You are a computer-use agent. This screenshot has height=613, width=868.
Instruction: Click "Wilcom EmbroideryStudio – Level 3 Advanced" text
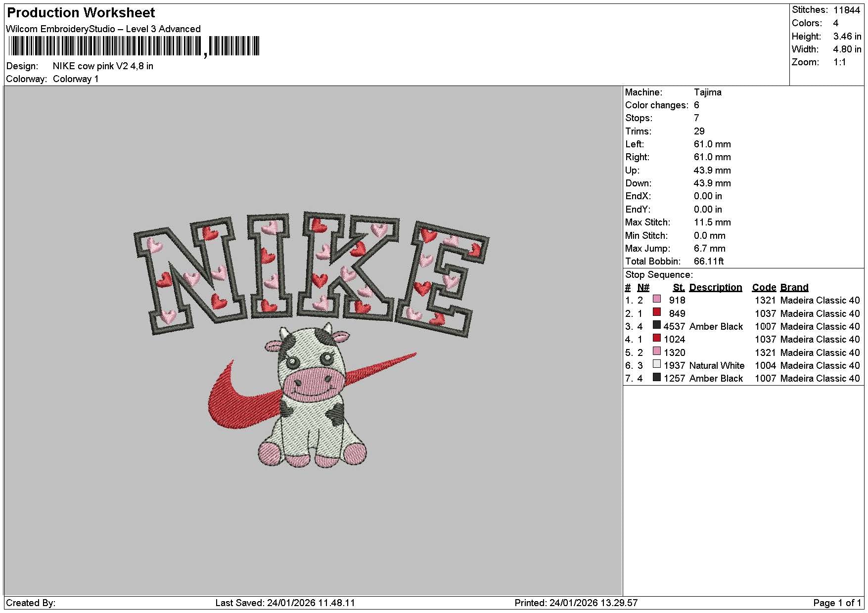pos(103,29)
